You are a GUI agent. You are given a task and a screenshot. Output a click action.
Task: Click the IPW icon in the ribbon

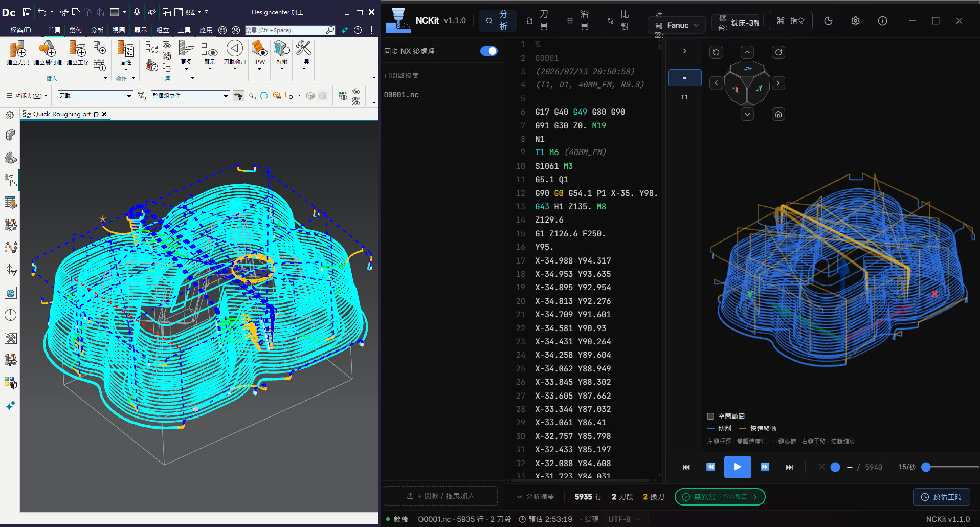click(259, 53)
